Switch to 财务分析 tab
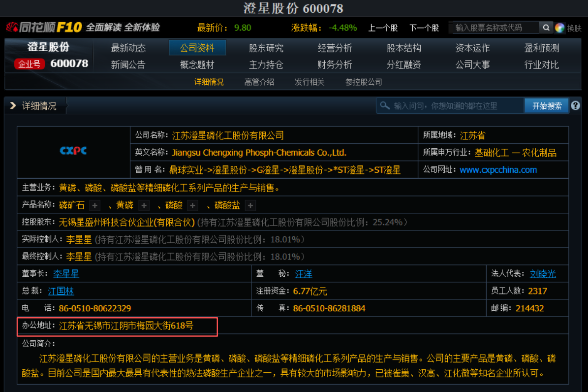 pos(335,65)
